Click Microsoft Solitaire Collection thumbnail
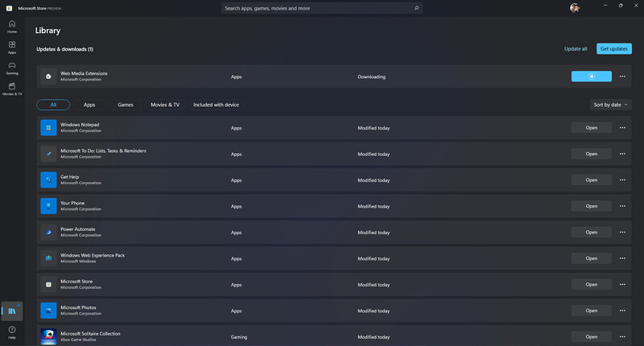This screenshot has height=346, width=644. click(48, 336)
